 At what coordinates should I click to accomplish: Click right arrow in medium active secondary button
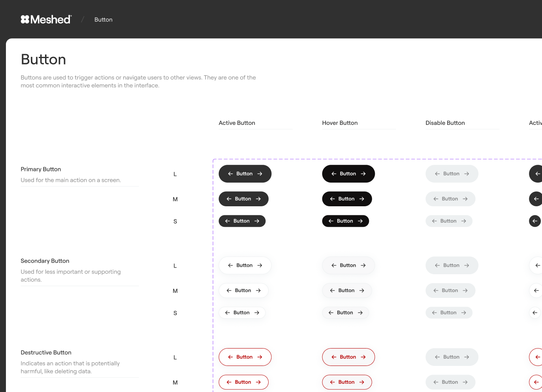[x=258, y=290]
